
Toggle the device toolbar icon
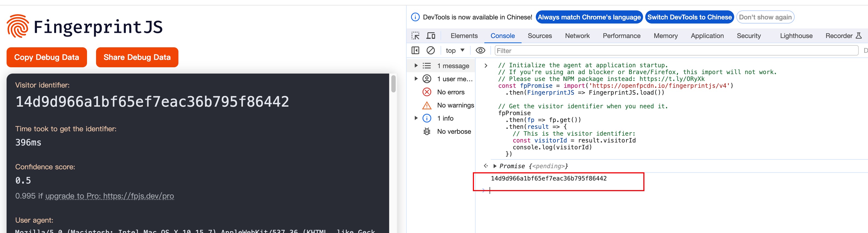pos(431,36)
